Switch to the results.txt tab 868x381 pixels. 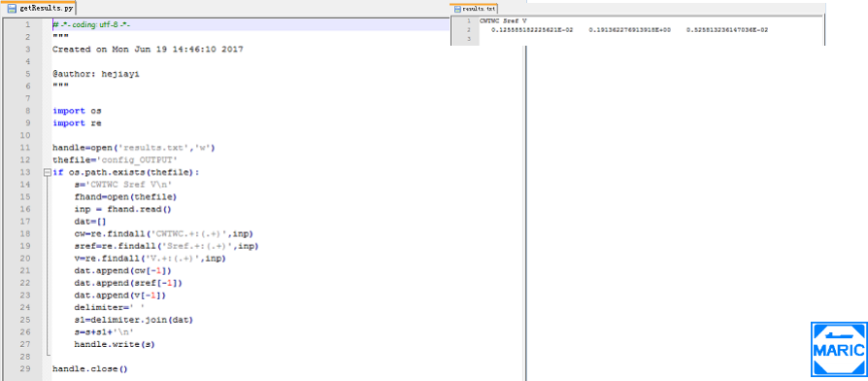point(474,9)
